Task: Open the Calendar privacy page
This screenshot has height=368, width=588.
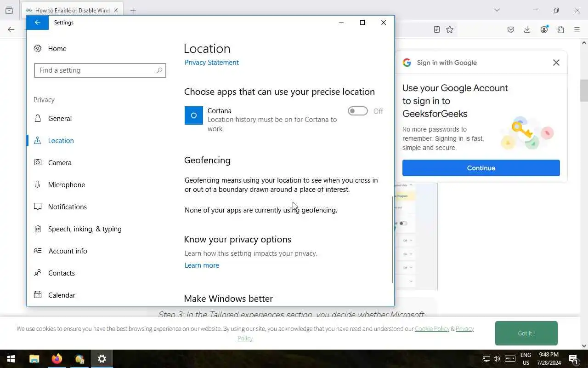Action: pyautogui.click(x=62, y=295)
